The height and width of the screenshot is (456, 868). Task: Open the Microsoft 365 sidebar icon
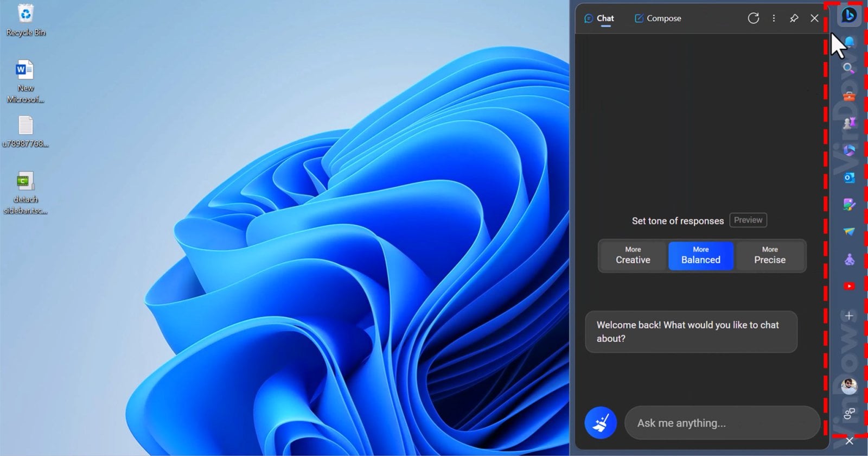[849, 150]
